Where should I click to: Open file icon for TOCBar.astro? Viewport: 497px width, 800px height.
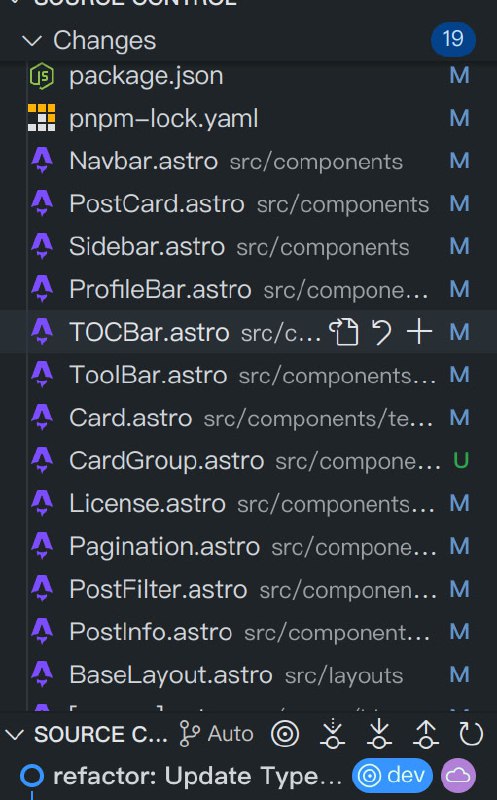coord(343,332)
